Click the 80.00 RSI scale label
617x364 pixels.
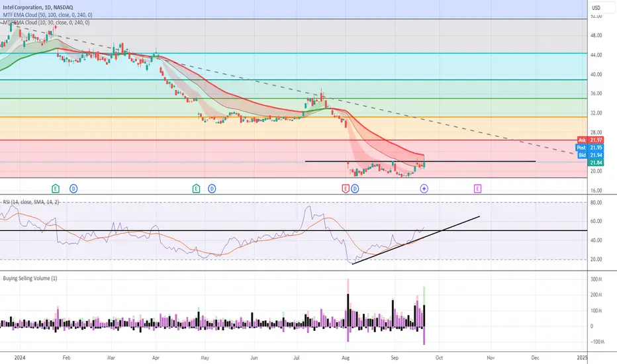[x=596, y=203]
